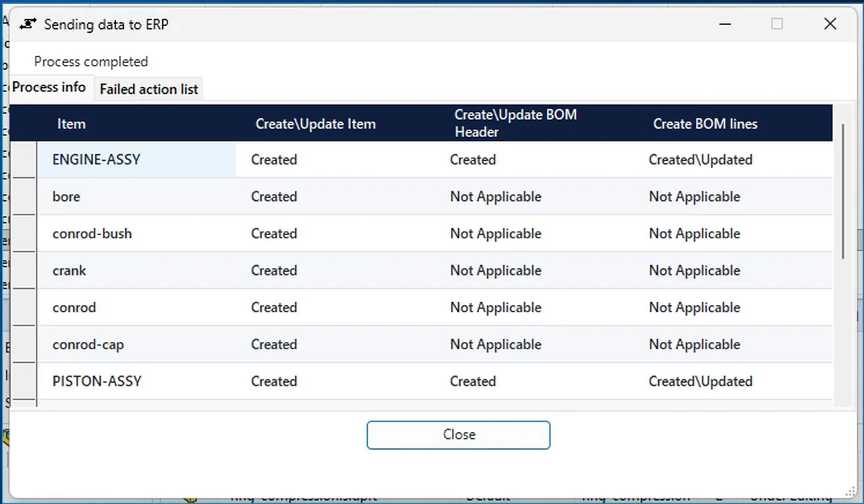864x504 pixels.
Task: Click BOM Header Not Applicable for bore
Action: point(496,196)
